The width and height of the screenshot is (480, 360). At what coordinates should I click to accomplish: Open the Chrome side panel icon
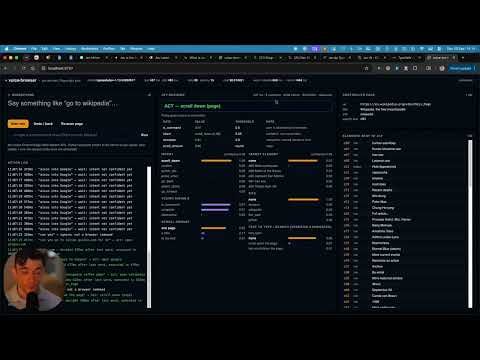click(428, 68)
